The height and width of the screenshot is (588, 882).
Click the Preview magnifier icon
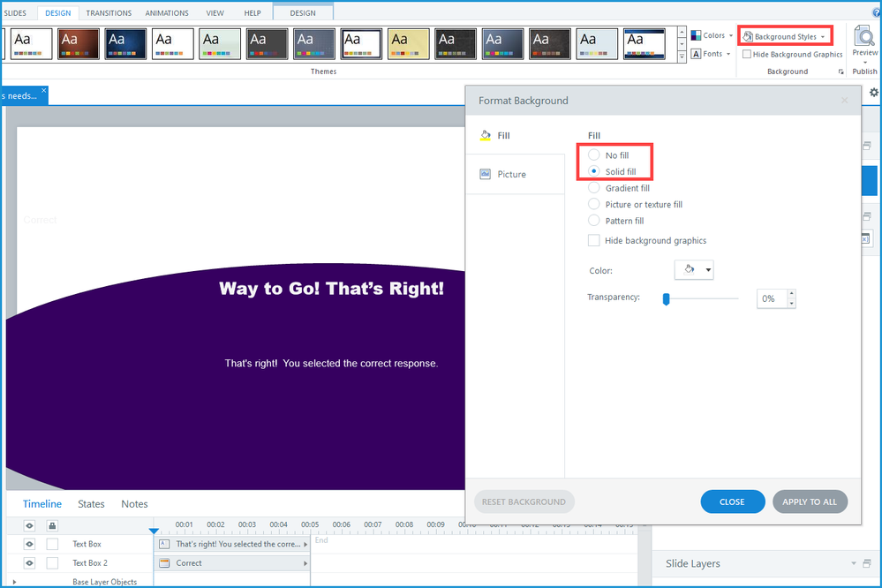(x=865, y=36)
